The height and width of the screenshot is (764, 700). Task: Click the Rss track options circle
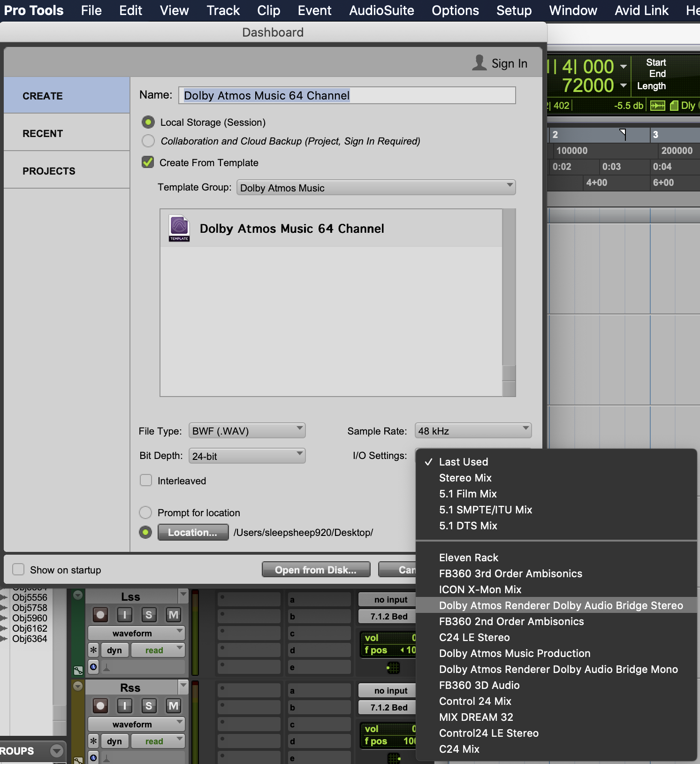(78, 686)
